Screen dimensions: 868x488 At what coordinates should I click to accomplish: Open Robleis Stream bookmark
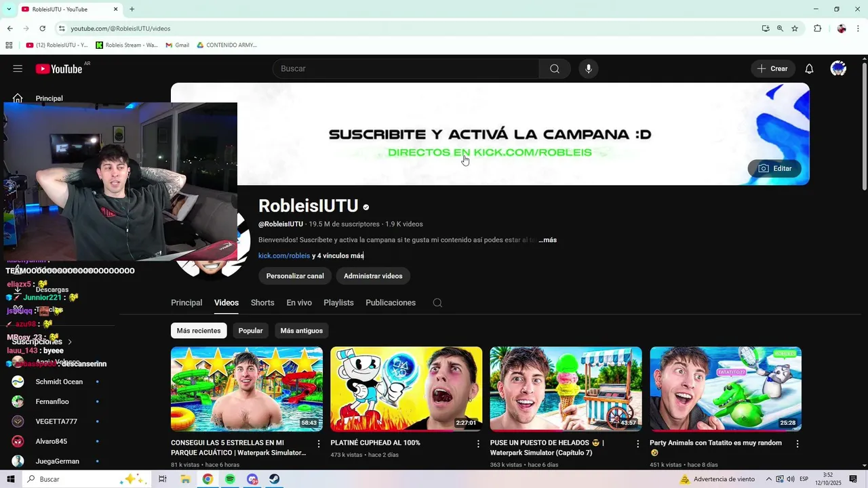[127, 45]
